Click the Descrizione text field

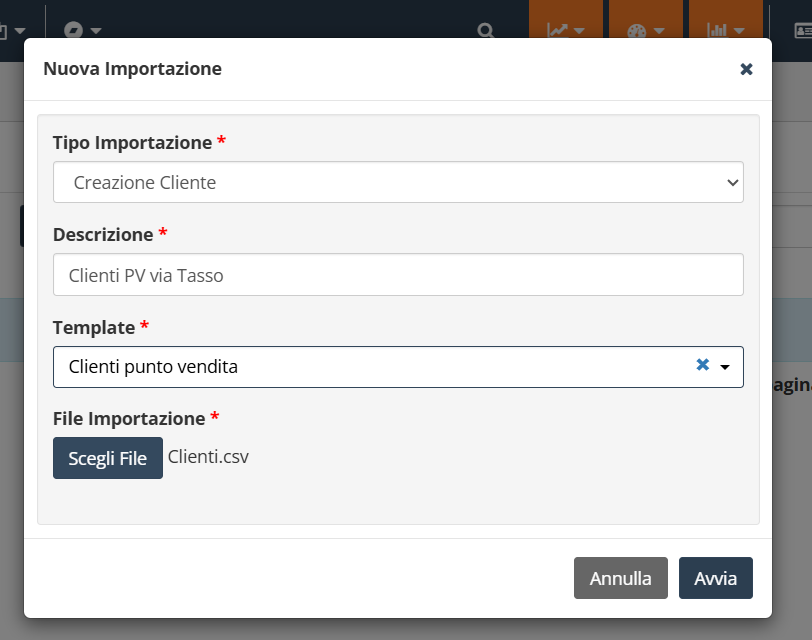[x=398, y=274]
